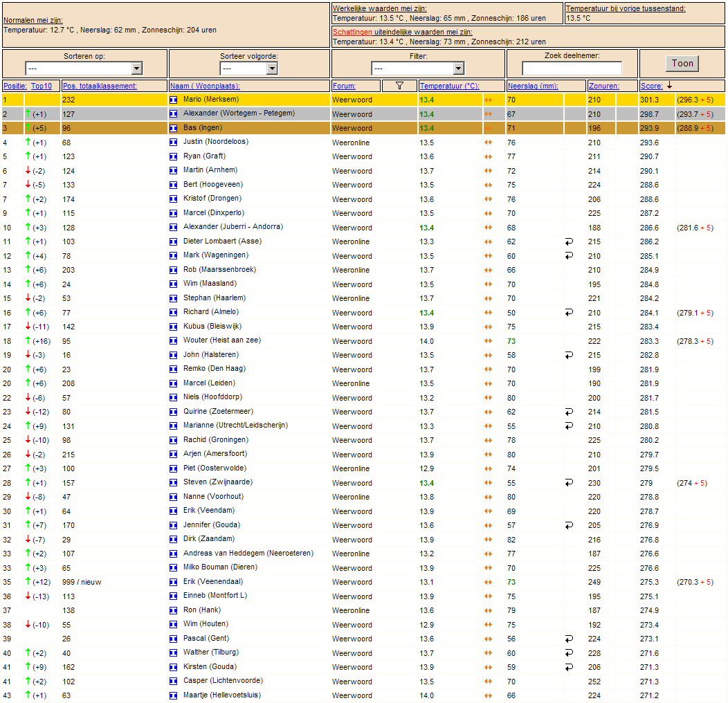
Task: Open the Schattingen link
Action: coord(352,32)
